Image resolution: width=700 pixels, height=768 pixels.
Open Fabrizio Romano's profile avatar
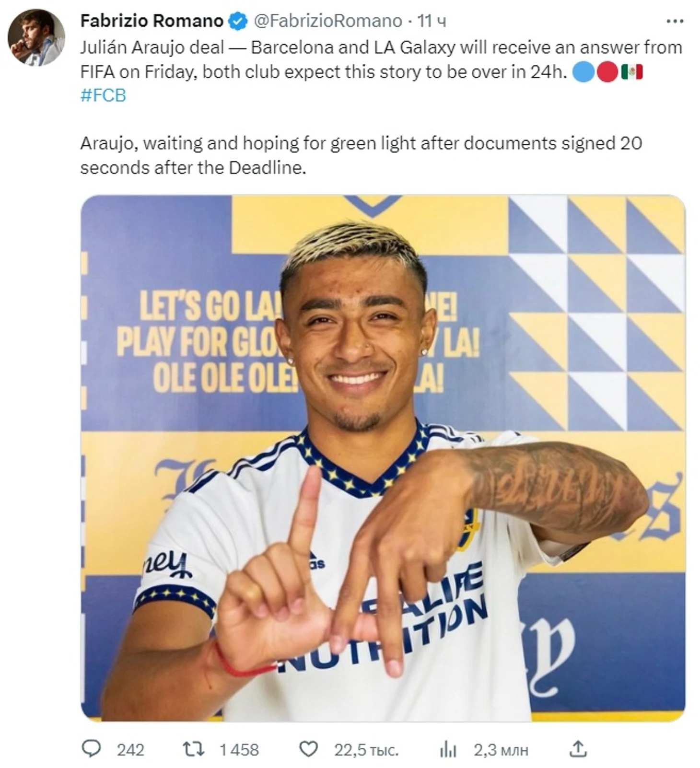click(x=36, y=37)
